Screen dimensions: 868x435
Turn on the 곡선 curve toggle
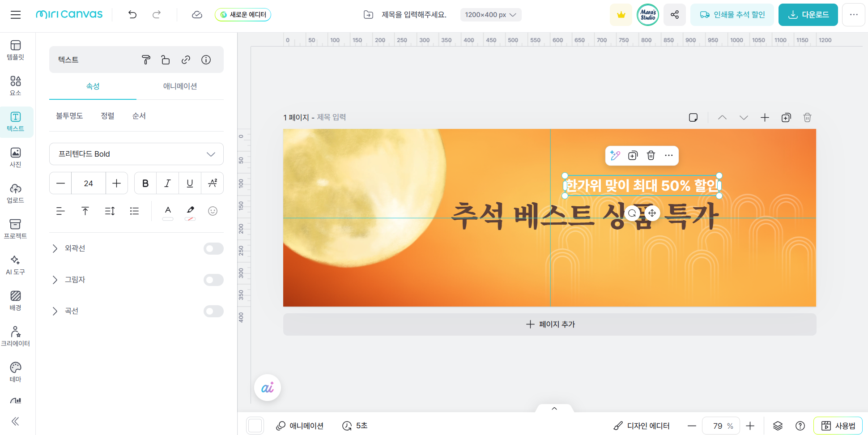213,311
